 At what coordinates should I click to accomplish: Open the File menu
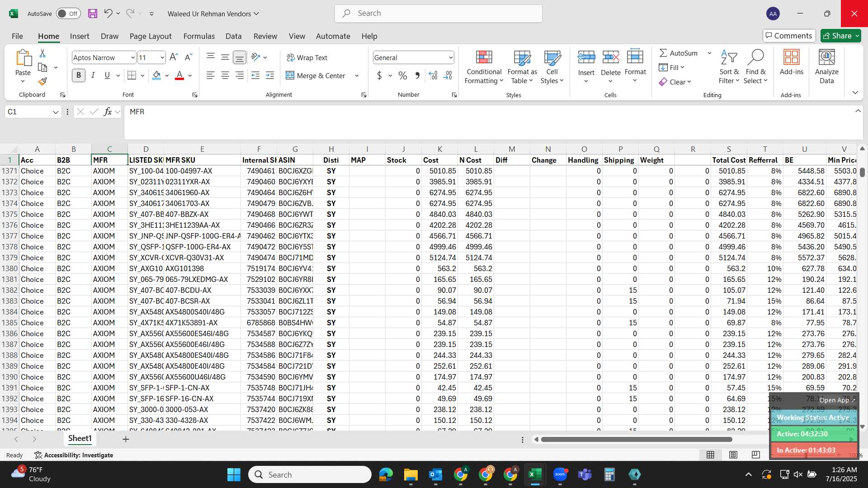[17, 36]
